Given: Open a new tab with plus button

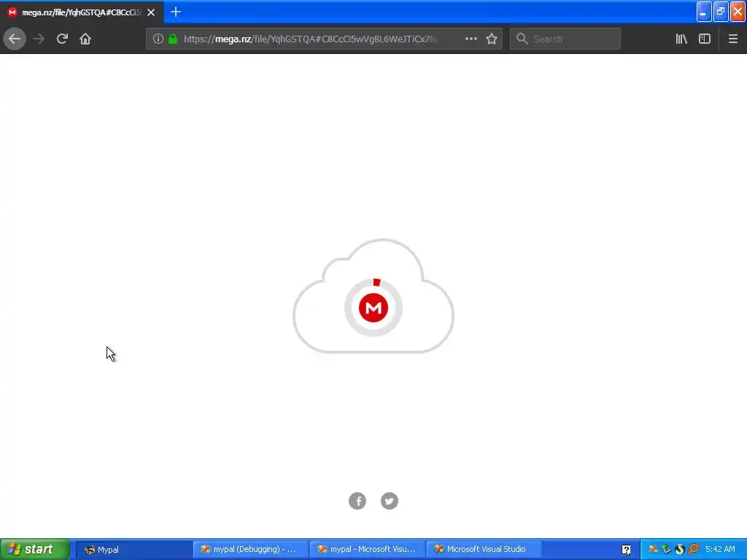Looking at the screenshot, I should (x=176, y=12).
